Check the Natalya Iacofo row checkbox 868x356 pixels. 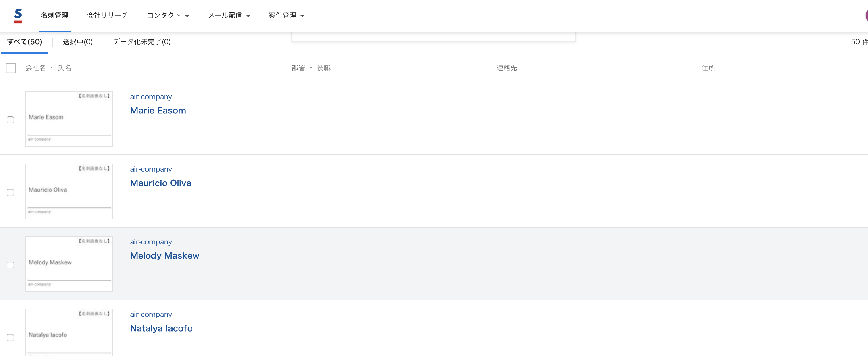(10, 338)
